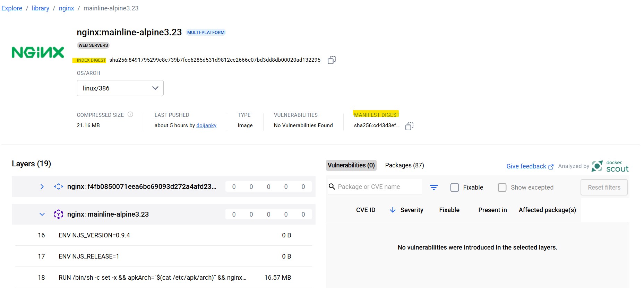Screen dimensions: 644x288
Task: Copy the manifest digest value
Action: point(409,126)
